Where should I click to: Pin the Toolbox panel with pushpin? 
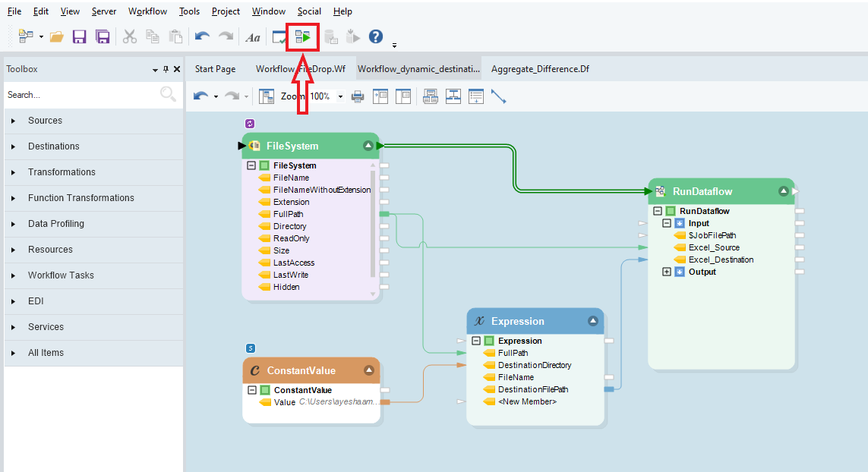point(166,69)
